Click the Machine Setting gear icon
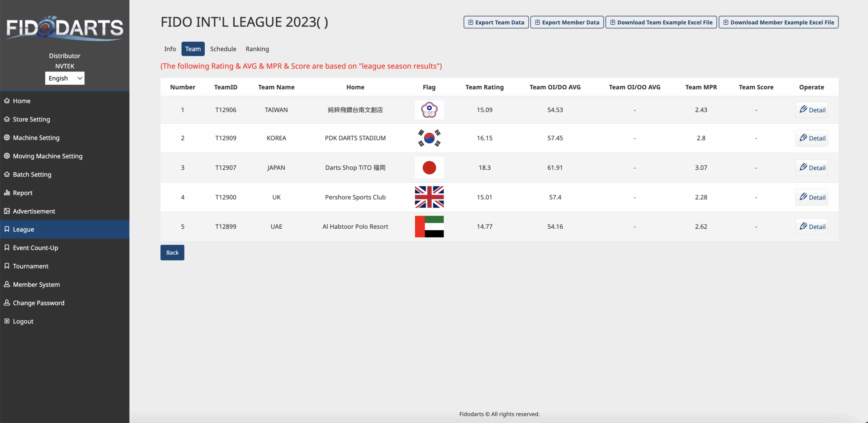The height and width of the screenshot is (423, 868). (x=7, y=138)
